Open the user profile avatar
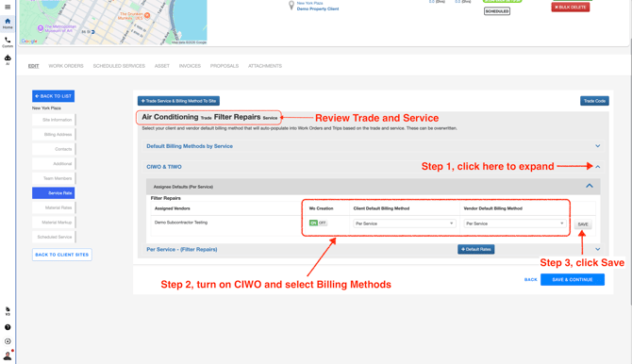 point(8,356)
